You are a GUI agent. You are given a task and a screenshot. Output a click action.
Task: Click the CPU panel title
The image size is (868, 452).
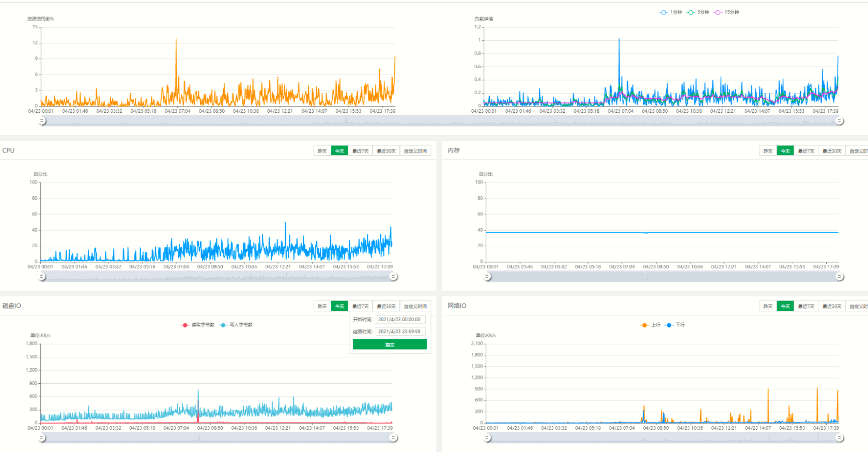(x=8, y=150)
